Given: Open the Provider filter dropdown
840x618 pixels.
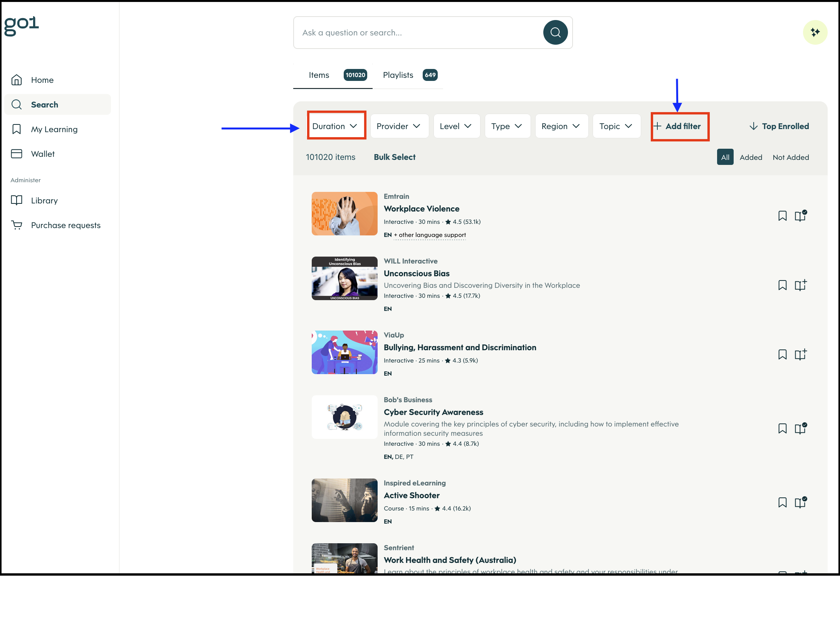Looking at the screenshot, I should click(x=399, y=126).
